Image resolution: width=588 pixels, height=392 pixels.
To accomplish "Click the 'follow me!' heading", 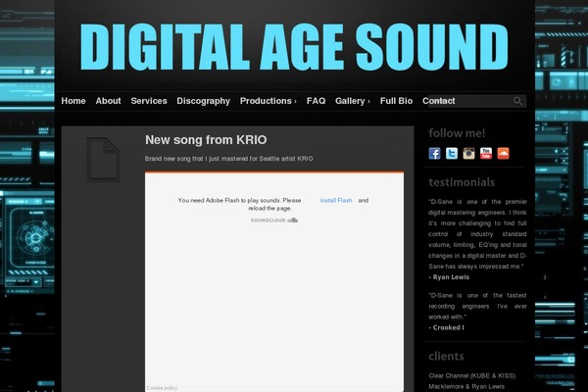I will coord(457,133).
